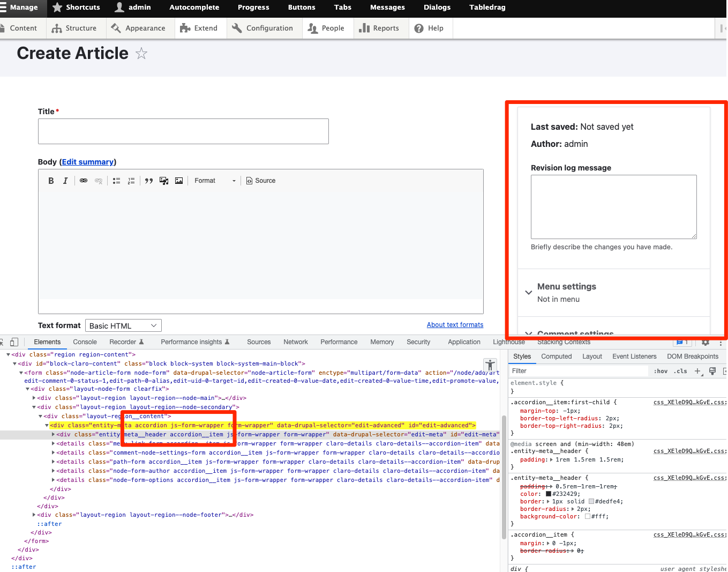Insert a numbered list in the editor
This screenshot has width=728, height=572.
click(131, 181)
